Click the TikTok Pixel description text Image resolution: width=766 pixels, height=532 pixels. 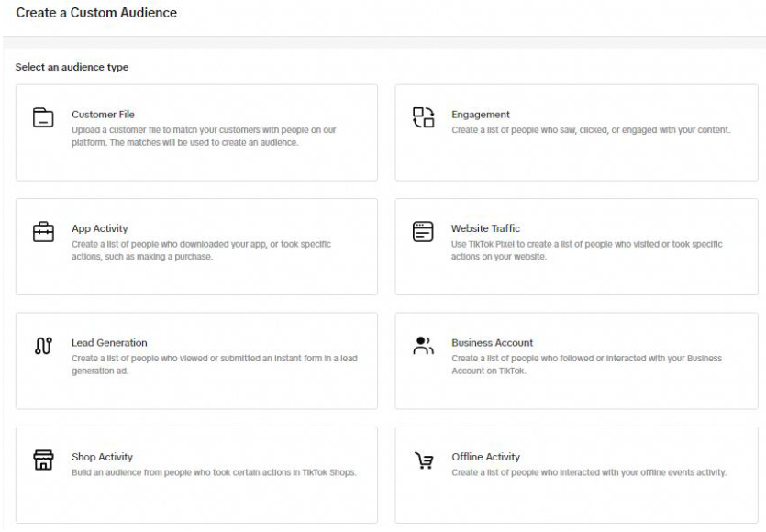pyautogui.click(x=586, y=250)
